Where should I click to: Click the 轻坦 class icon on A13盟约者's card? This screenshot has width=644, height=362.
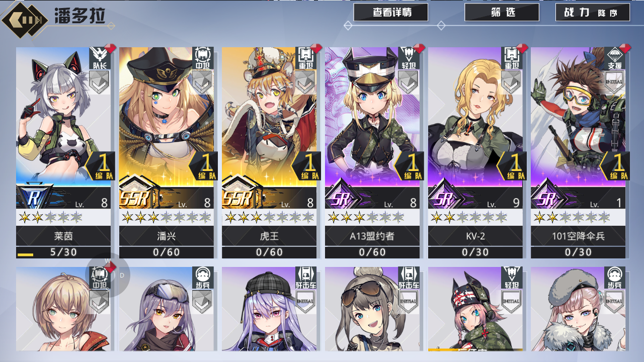click(x=408, y=58)
